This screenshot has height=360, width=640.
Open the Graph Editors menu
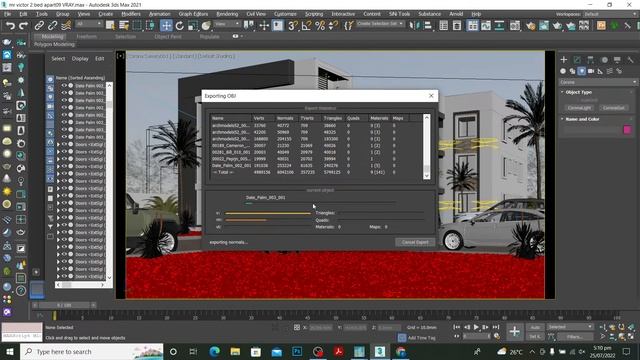193,14
